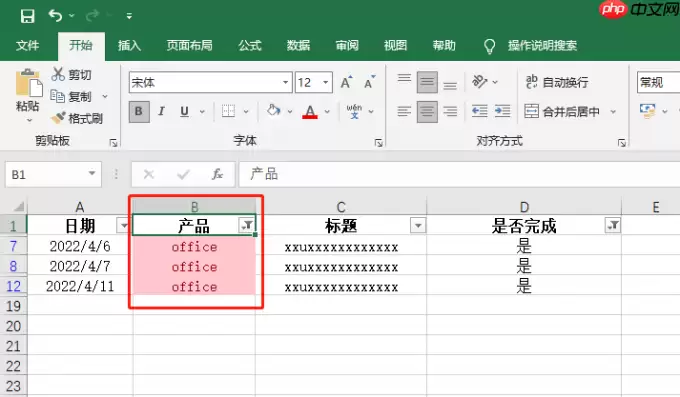Click the fx insert function icon

click(x=217, y=174)
